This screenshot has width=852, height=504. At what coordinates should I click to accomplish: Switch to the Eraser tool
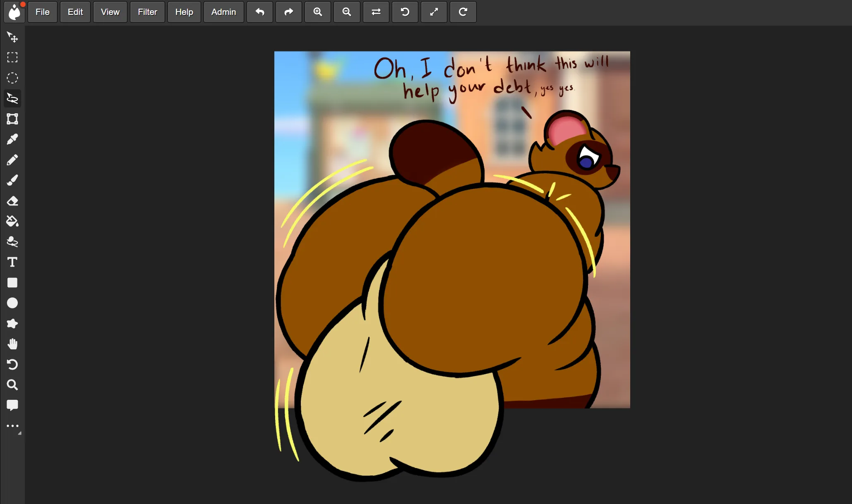click(12, 201)
